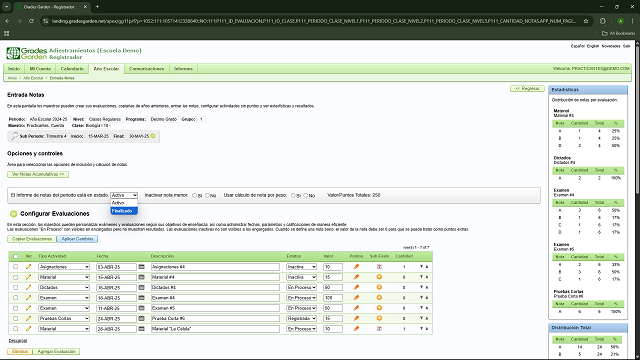
Task: Open the Puntos entry icon for Dictados #4
Action: pos(356,287)
